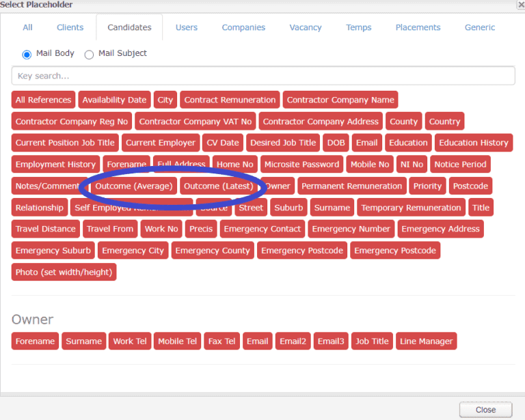
Task: Open the Placements tab
Action: (x=418, y=27)
